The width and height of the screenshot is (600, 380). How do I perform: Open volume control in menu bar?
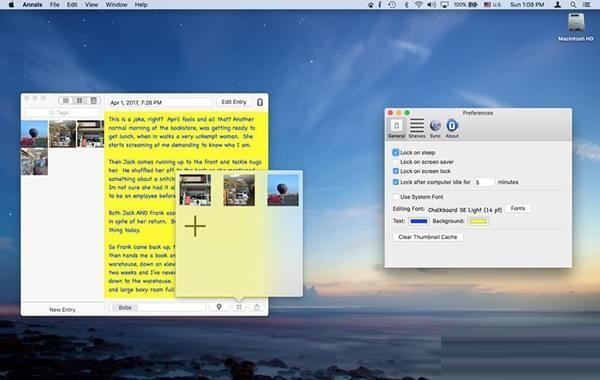(x=432, y=5)
